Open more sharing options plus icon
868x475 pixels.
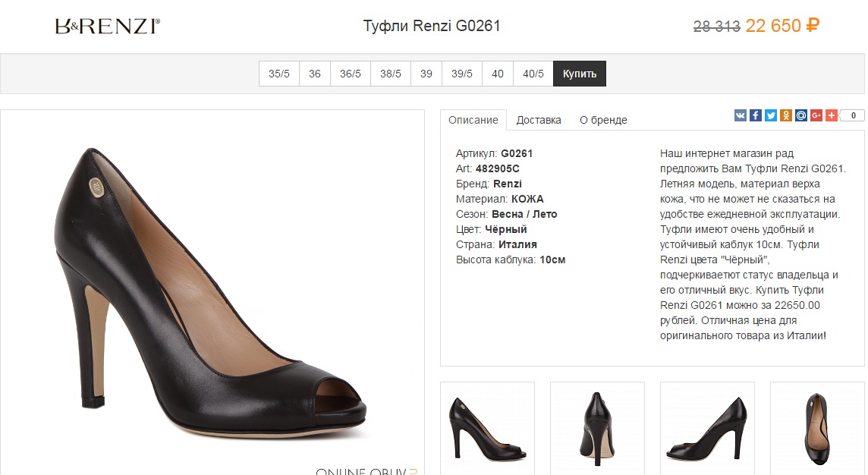832,115
